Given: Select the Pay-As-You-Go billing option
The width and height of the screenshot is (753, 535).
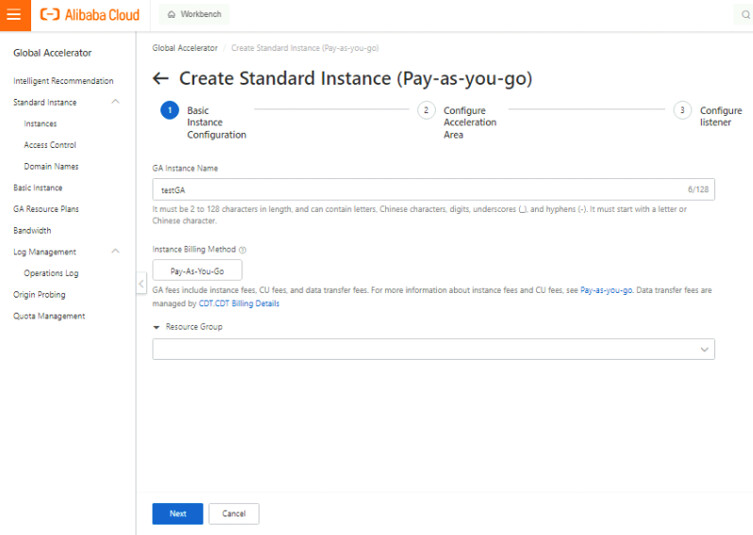Looking at the screenshot, I should pos(197,270).
